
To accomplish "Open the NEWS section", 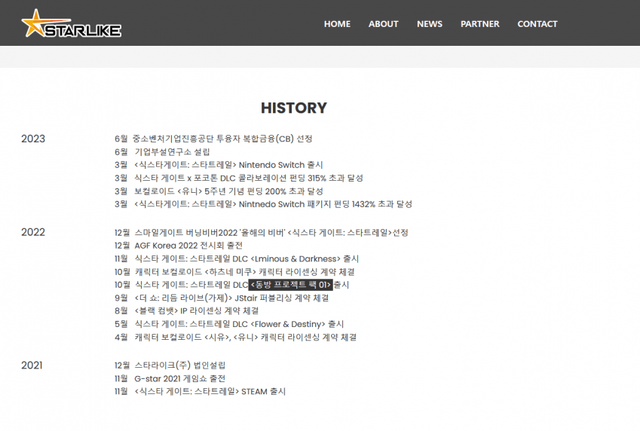I will [429, 24].
